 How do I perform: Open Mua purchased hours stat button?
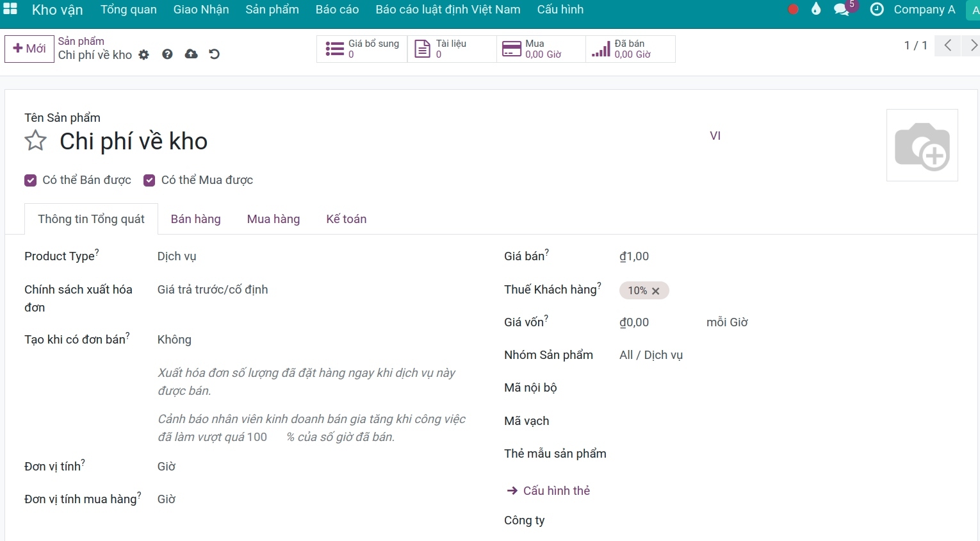(x=541, y=49)
